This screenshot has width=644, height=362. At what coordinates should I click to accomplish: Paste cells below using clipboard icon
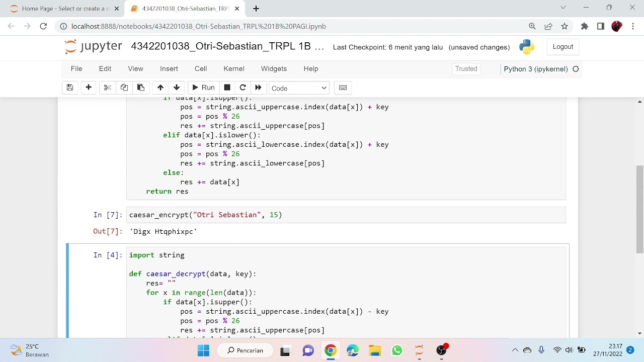141,87
